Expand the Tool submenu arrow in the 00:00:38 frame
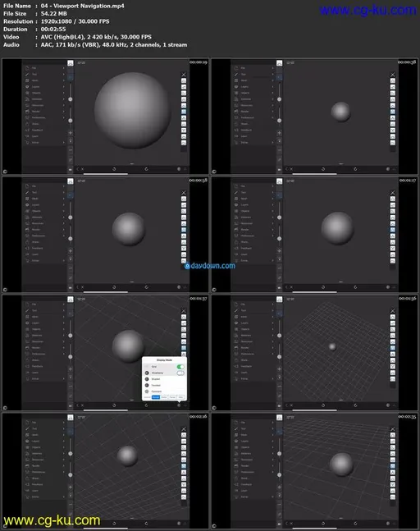420x531 pixels. coord(272,74)
